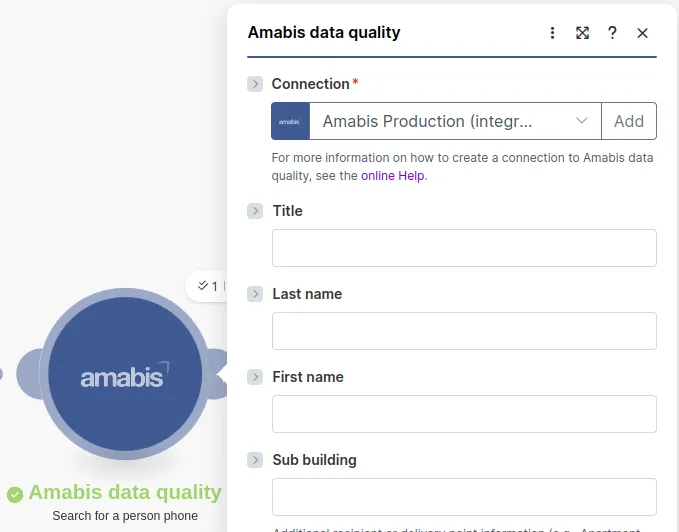Click into the Sub building input field
This screenshot has height=532, width=679.
[464, 497]
